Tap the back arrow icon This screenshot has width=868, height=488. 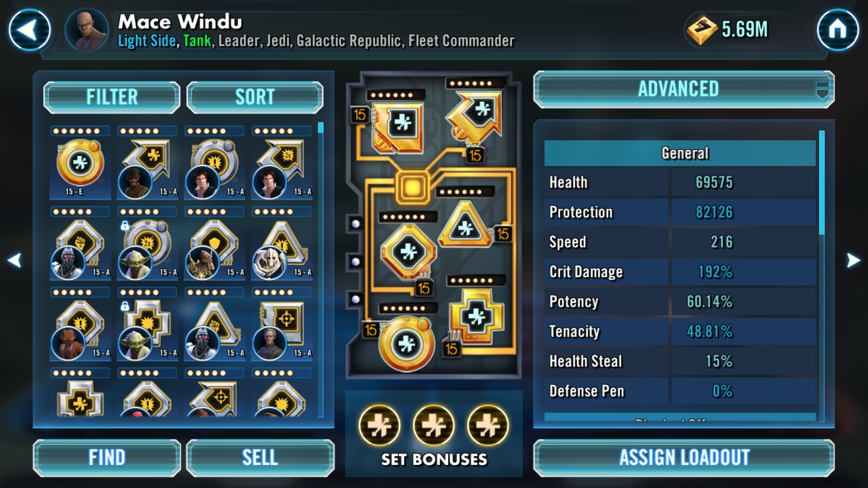click(30, 30)
